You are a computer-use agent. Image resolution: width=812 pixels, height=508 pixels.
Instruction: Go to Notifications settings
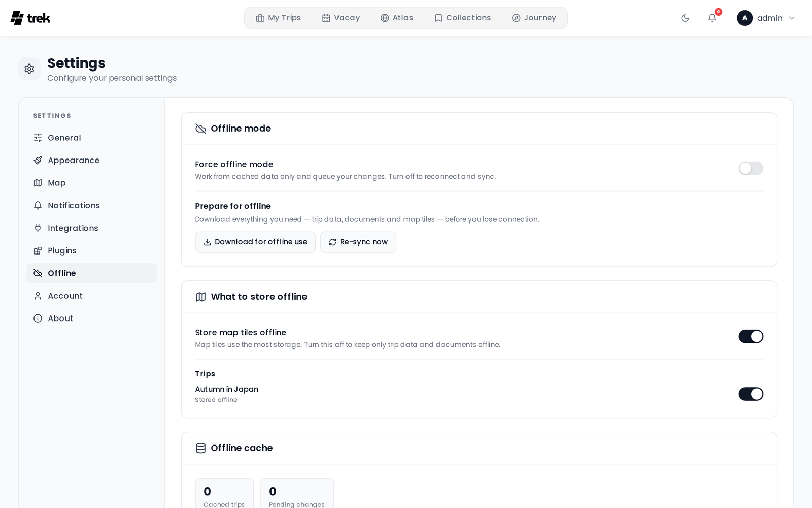tap(91, 205)
